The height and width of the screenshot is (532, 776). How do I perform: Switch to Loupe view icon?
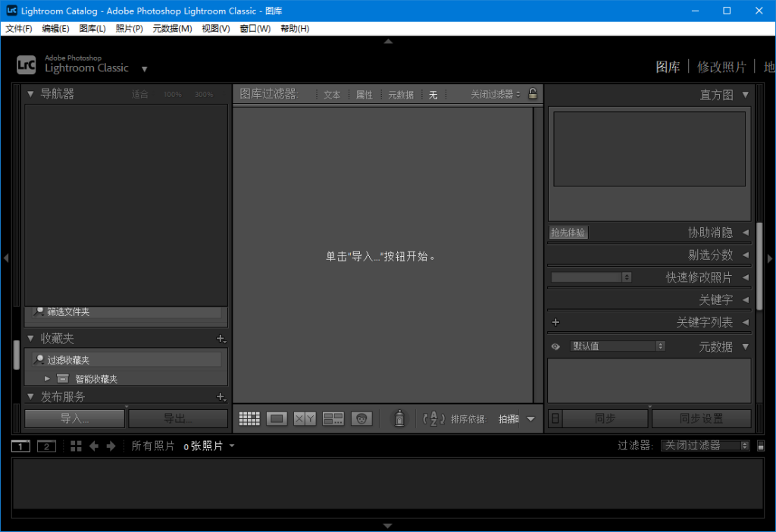point(277,418)
